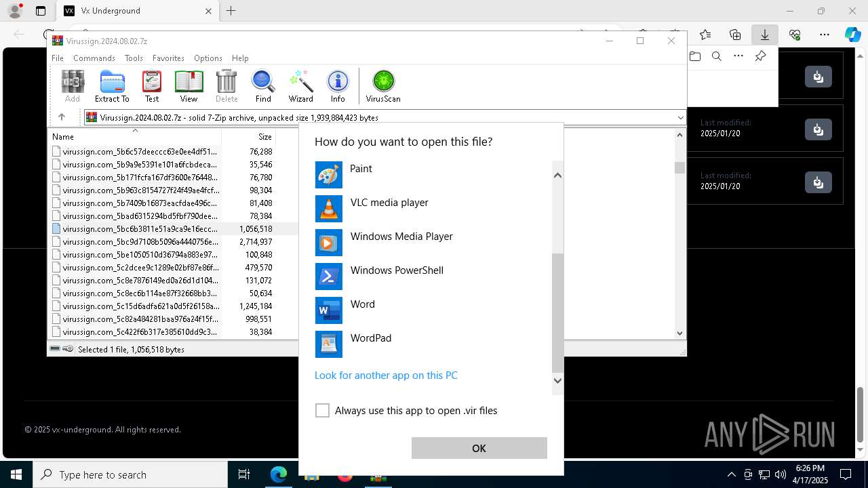Screen dimensions: 868x488
Task: Choose Paint to open the file
Action: click(x=434, y=175)
